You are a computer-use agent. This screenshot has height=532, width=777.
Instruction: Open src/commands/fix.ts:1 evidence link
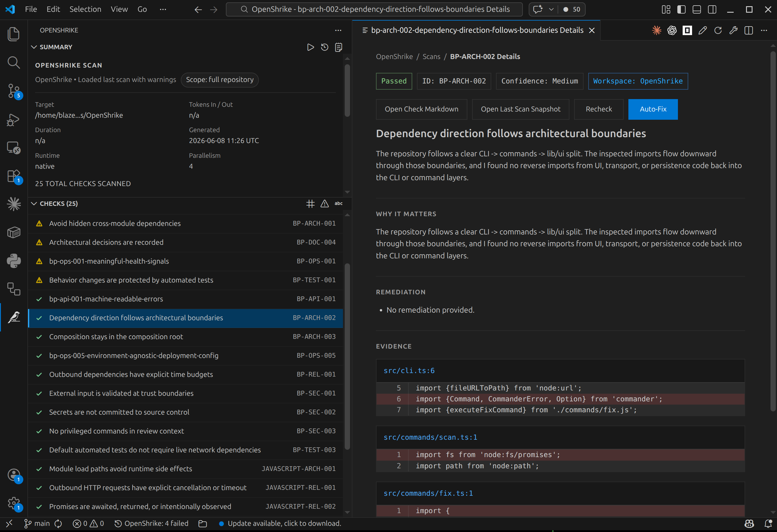[428, 494]
